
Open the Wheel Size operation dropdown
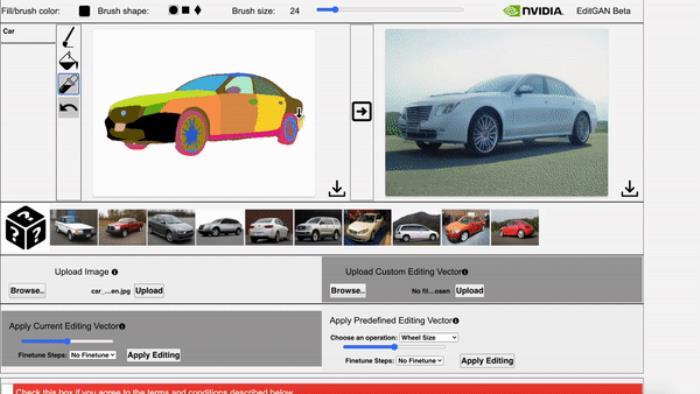429,338
